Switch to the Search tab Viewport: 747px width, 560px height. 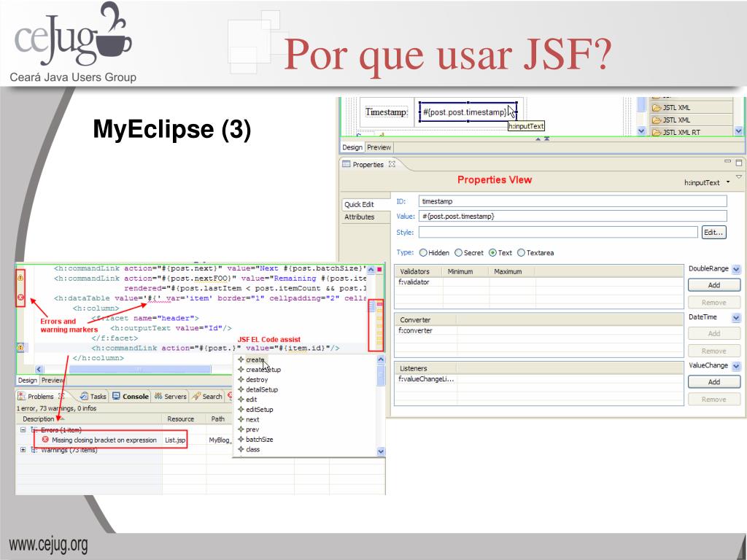click(x=207, y=396)
